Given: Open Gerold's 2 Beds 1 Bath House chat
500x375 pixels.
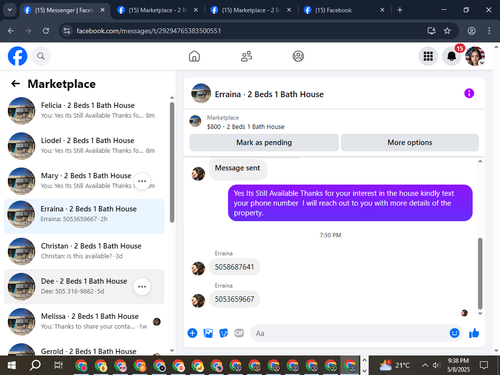Looking at the screenshot, I should (x=84, y=348).
